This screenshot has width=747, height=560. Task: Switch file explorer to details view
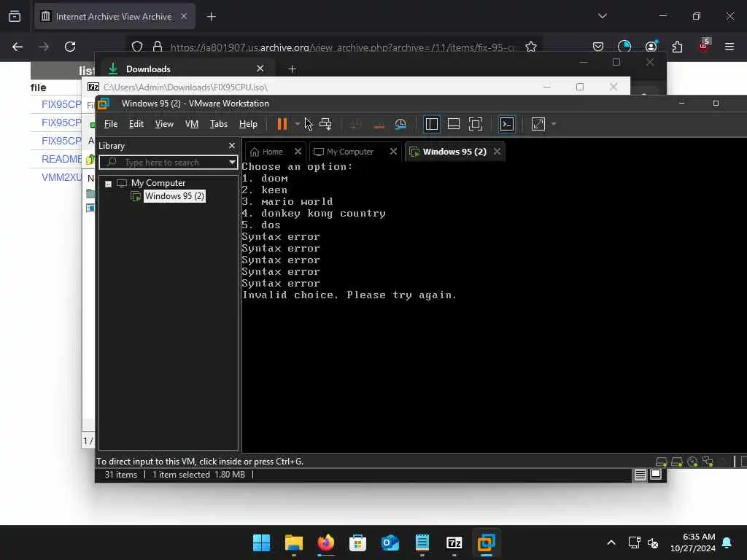[x=640, y=474]
